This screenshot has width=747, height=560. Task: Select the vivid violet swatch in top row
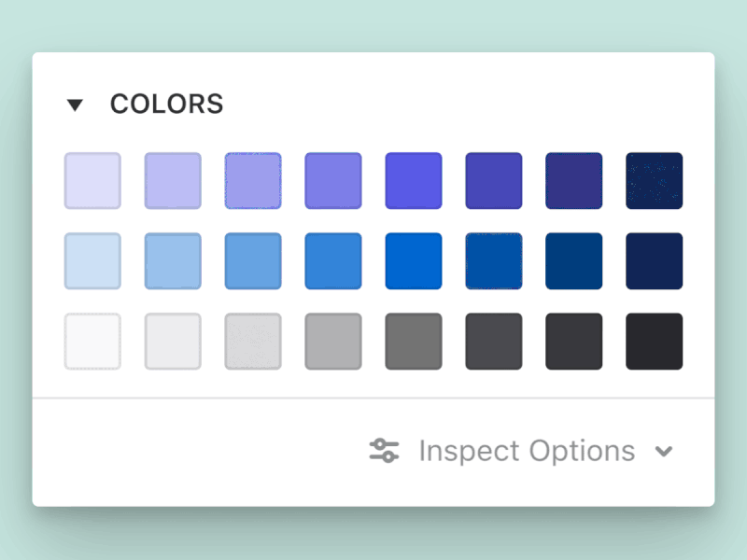point(414,180)
